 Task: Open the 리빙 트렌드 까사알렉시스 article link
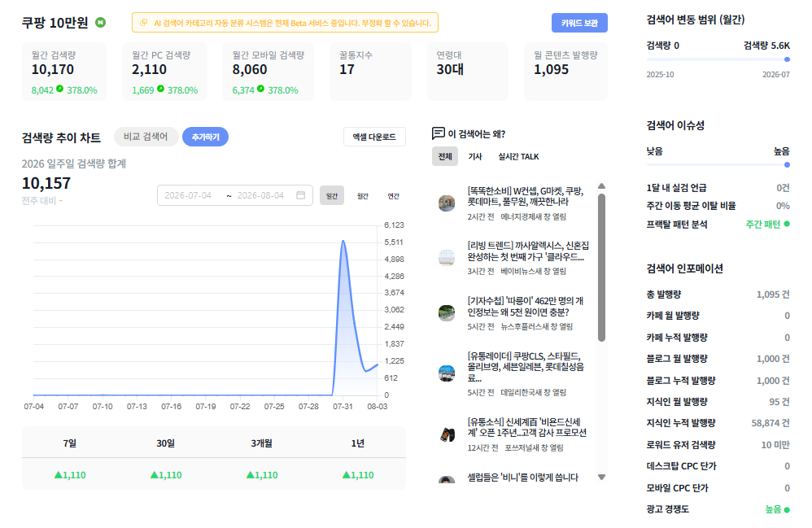click(528, 251)
